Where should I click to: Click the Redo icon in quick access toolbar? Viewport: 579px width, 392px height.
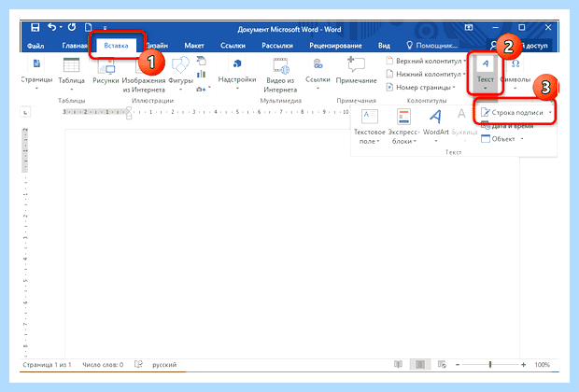pyautogui.click(x=72, y=27)
